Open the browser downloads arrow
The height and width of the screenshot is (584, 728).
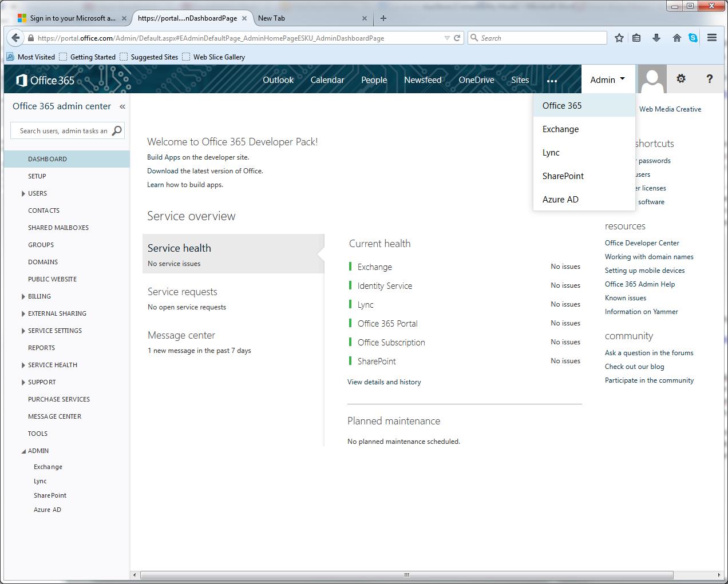656,38
